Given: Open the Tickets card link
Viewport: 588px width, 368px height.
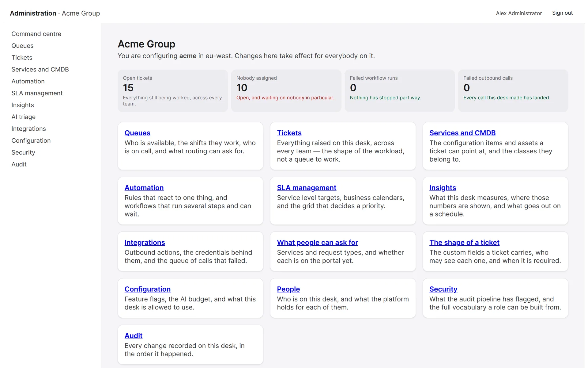Looking at the screenshot, I should point(289,133).
